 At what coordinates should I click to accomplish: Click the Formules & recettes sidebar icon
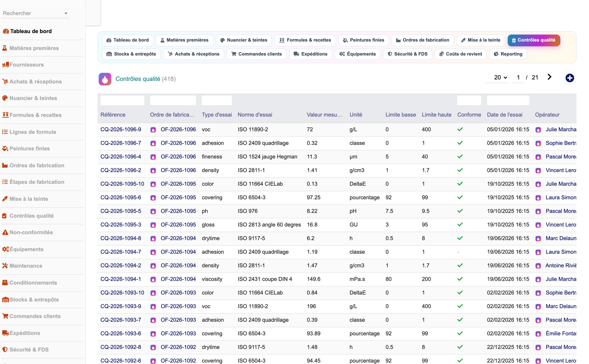(x=5, y=115)
